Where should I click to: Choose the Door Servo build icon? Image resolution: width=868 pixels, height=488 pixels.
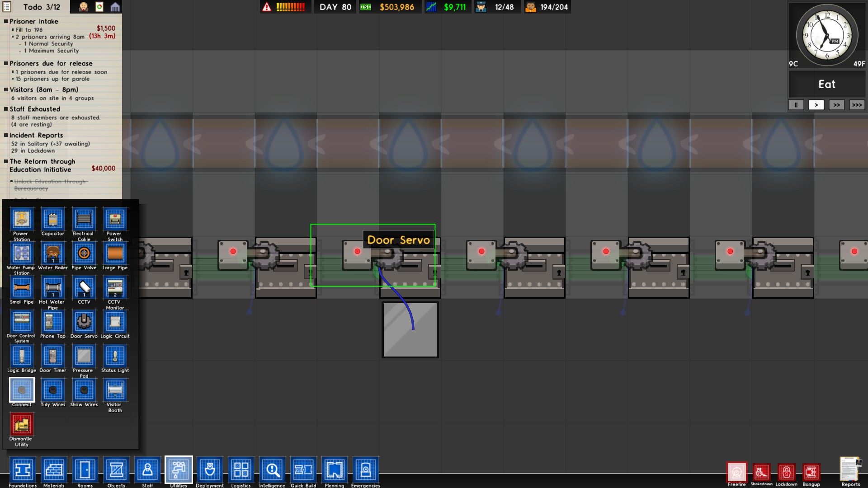click(x=84, y=322)
